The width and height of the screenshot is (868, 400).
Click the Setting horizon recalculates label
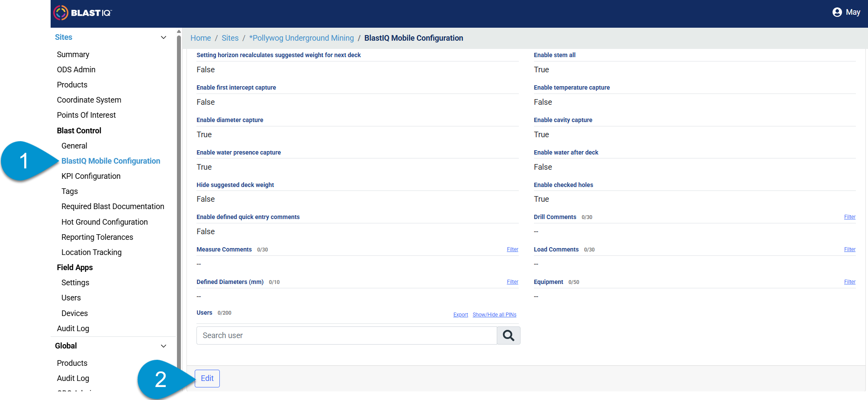(279, 55)
